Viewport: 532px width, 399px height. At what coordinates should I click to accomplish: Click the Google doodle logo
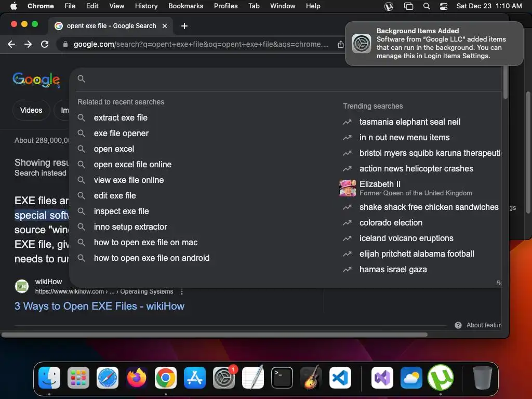(x=36, y=79)
